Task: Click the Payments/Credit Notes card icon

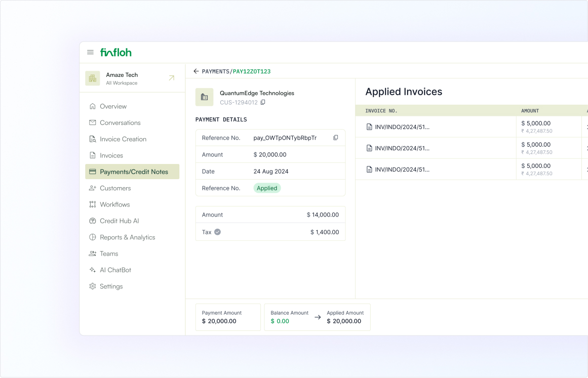Action: tap(93, 172)
